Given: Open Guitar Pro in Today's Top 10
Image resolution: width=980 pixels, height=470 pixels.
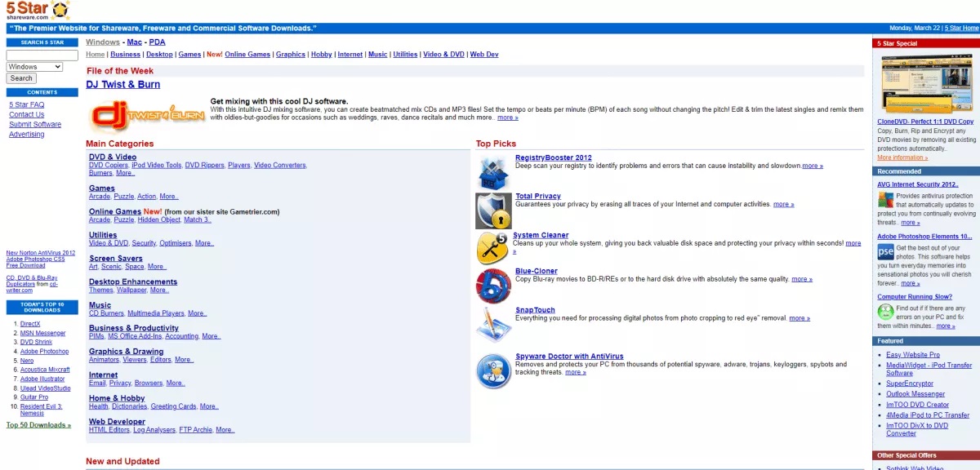Looking at the screenshot, I should (34, 397).
